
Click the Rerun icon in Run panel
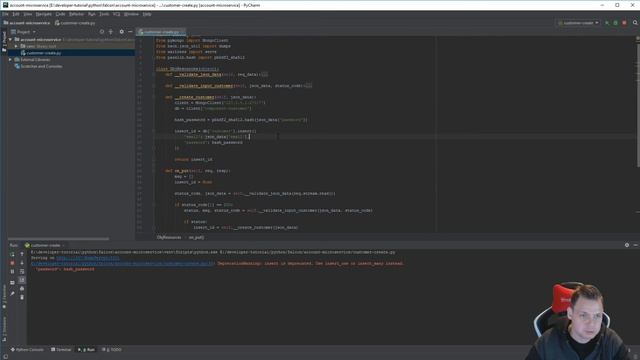[x=12, y=254]
